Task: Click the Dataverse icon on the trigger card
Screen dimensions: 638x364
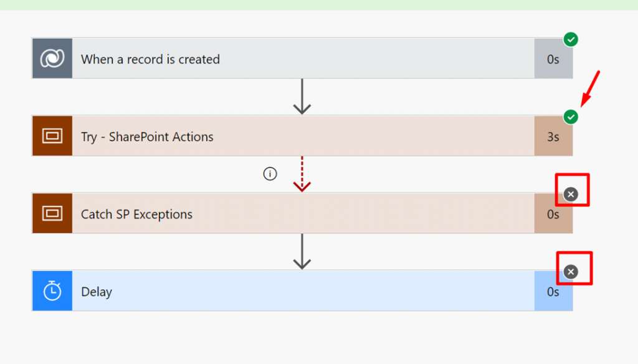Action: click(52, 58)
